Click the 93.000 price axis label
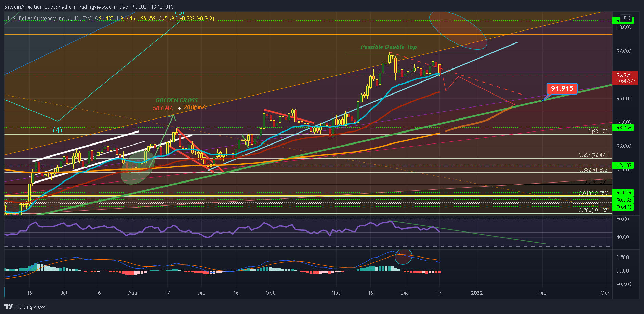Image resolution: width=644 pixels, height=314 pixels. [624, 146]
